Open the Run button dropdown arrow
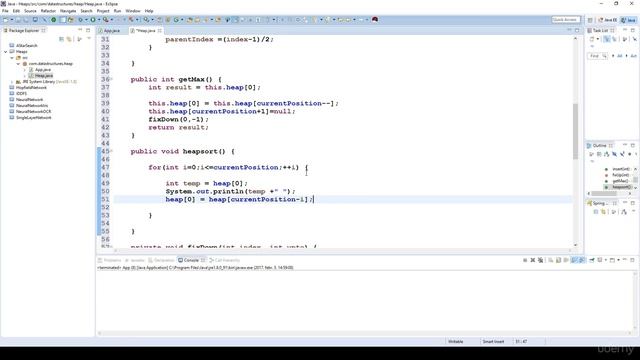 pos(98,20)
